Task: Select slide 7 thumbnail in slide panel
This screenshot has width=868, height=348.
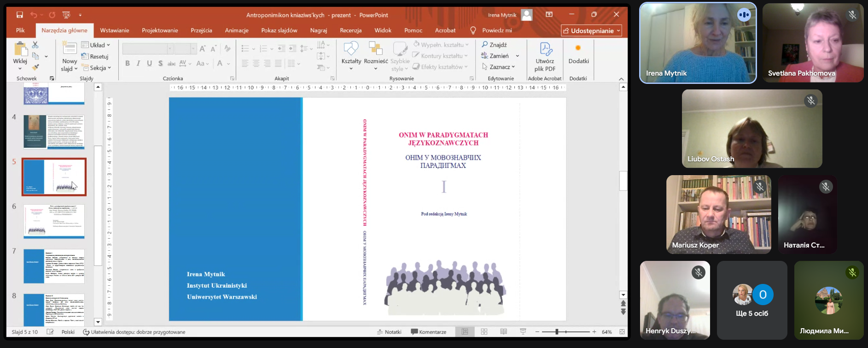Action: (54, 266)
